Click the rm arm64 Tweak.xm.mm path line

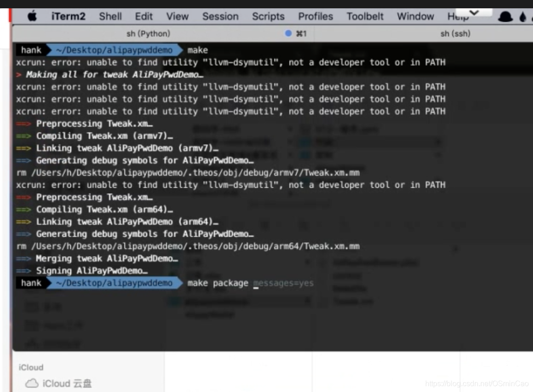click(x=188, y=246)
